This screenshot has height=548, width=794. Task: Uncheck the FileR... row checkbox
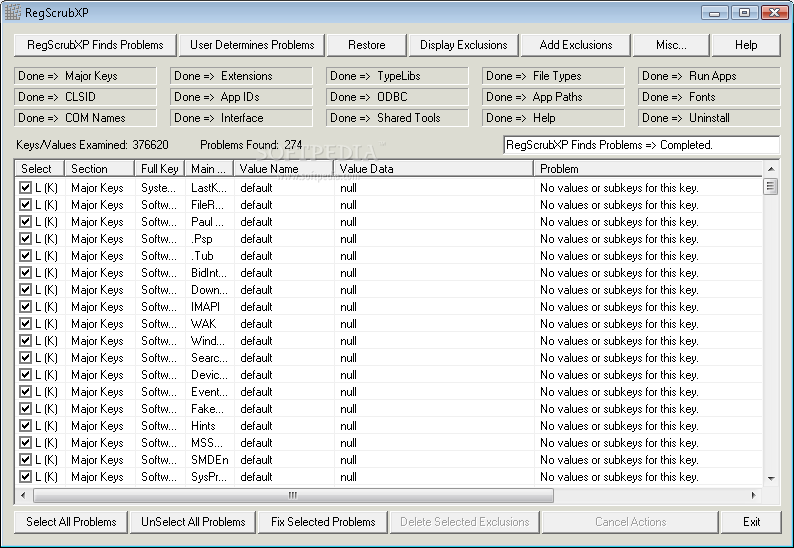[25, 205]
